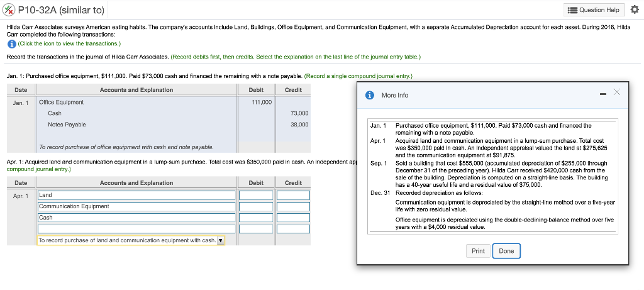Click the More Info dialog info icon
The width and height of the screenshot is (644, 290).
[370, 95]
